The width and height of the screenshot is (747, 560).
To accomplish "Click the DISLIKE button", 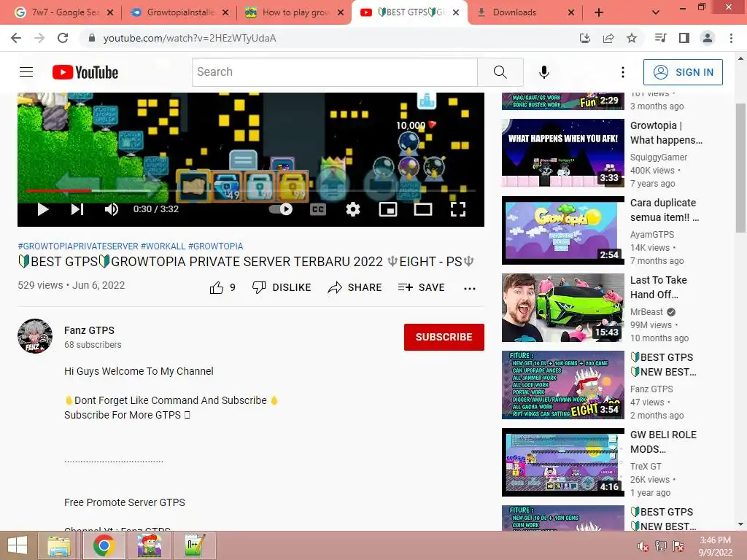I will point(282,287).
